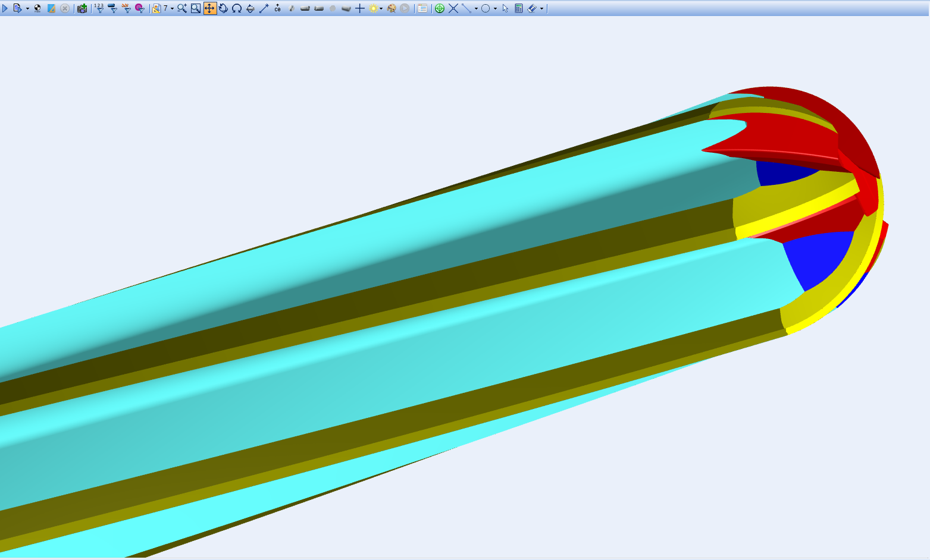Click the list window panel icon
Image resolution: width=930 pixels, height=560 pixels.
click(x=422, y=8)
